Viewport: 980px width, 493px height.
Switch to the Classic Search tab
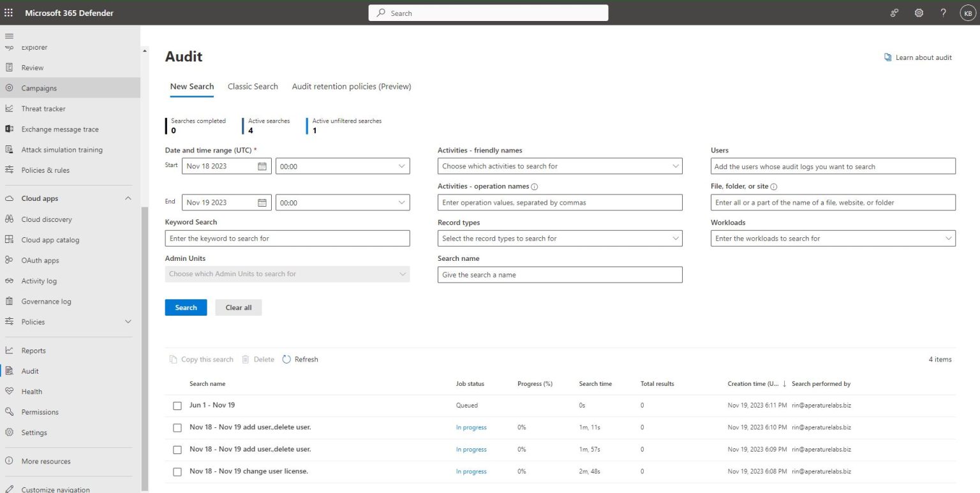253,87
